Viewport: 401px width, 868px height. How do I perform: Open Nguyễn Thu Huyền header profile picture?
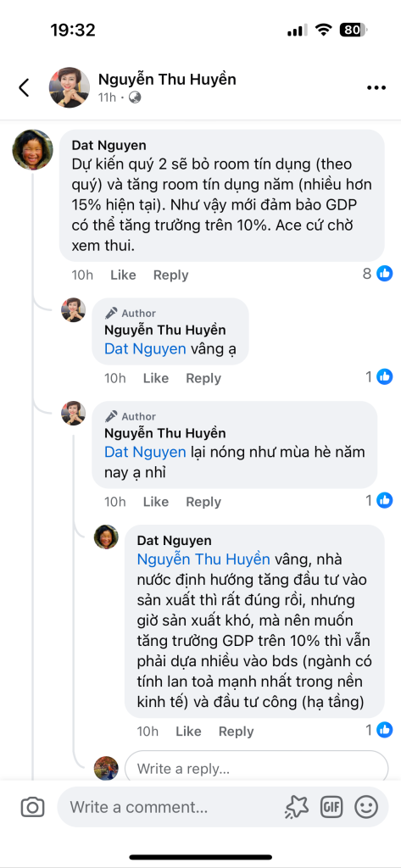pyautogui.click(x=70, y=87)
